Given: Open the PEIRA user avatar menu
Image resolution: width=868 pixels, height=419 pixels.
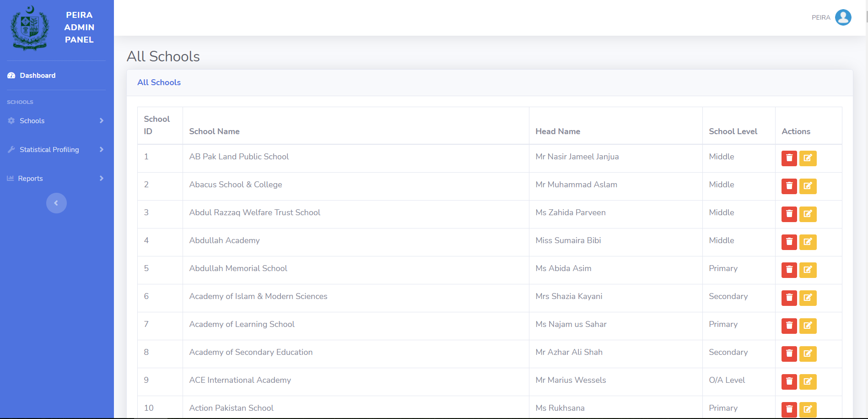Looking at the screenshot, I should [x=843, y=17].
